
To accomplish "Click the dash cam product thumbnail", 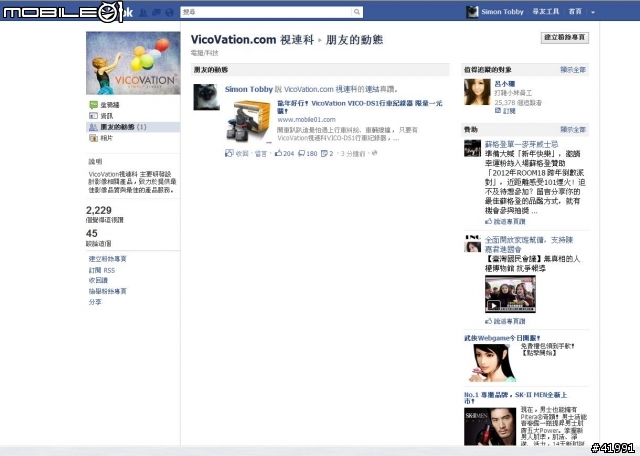I will 248,121.
